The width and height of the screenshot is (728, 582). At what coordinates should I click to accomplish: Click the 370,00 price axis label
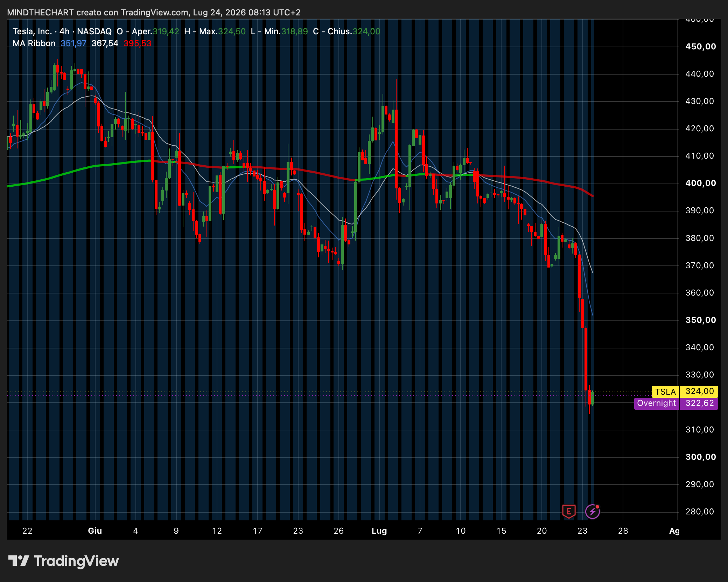pos(700,265)
